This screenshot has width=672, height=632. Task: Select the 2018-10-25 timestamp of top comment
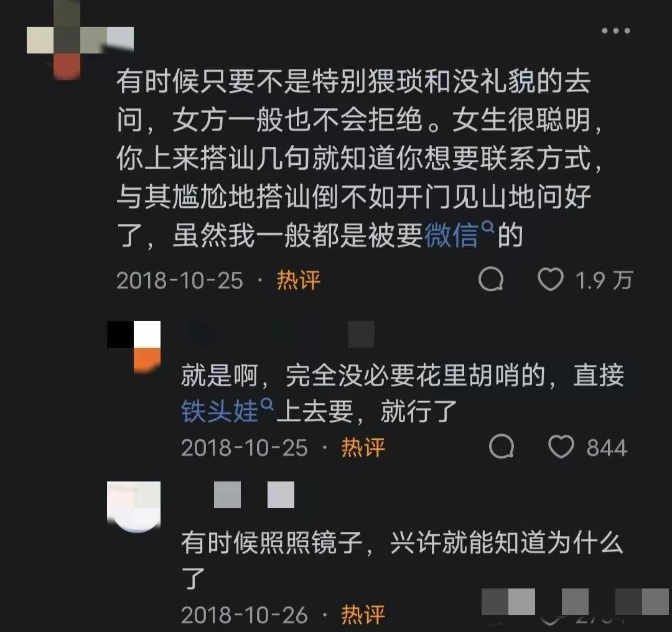180,281
